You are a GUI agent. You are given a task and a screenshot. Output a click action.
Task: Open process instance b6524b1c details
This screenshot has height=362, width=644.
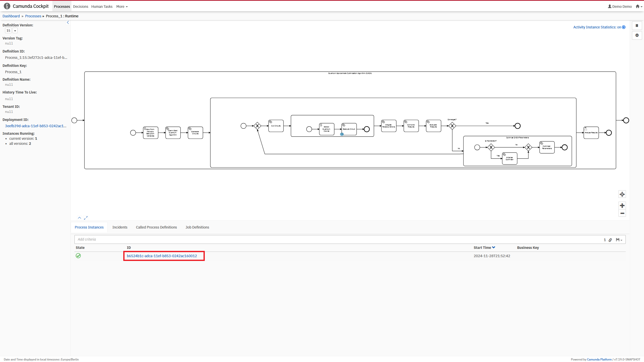point(162,255)
